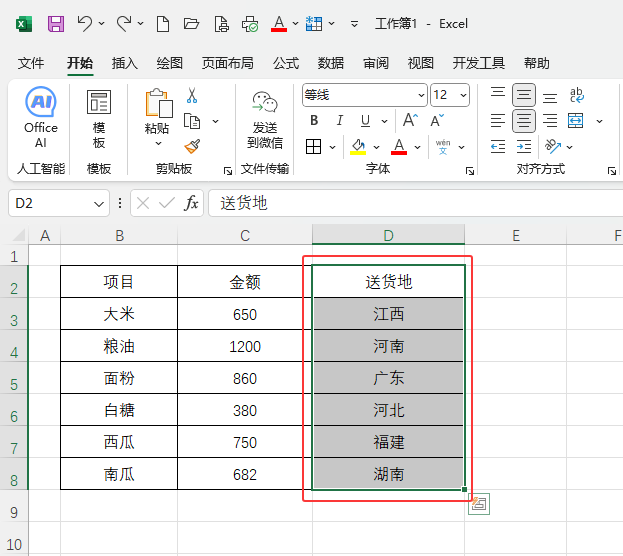Screen dimensions: 623x556
Task: Click the Save icon in quick access toolbar
Action: 56,24
